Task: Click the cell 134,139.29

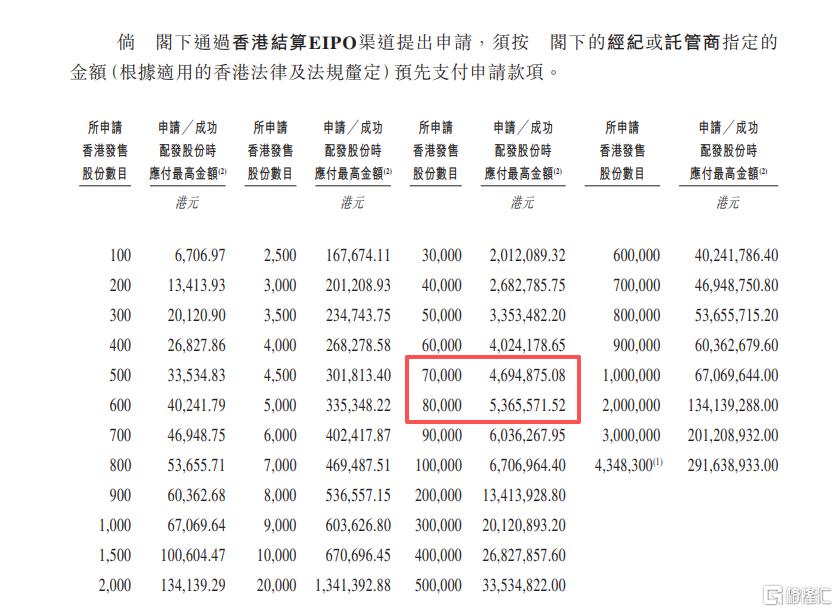Action: 193,585
